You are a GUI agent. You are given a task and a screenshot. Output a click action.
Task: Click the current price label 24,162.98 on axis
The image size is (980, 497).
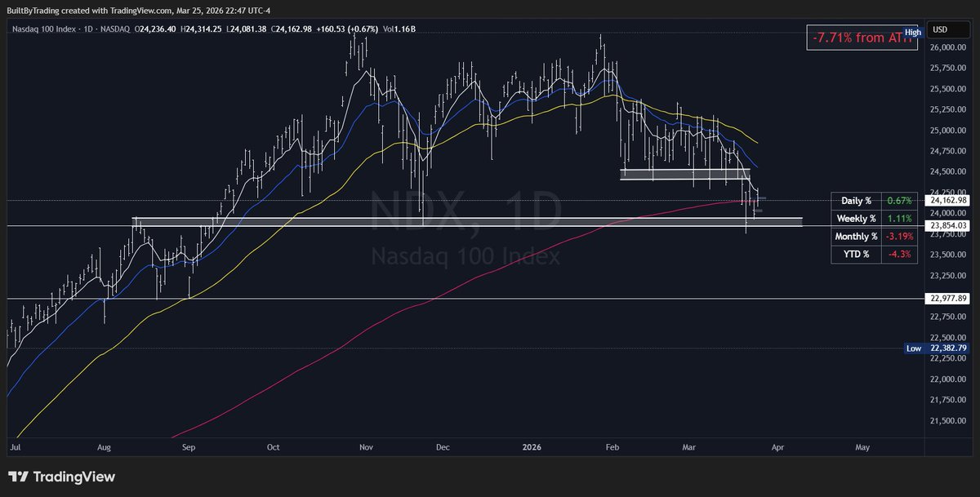click(x=948, y=200)
